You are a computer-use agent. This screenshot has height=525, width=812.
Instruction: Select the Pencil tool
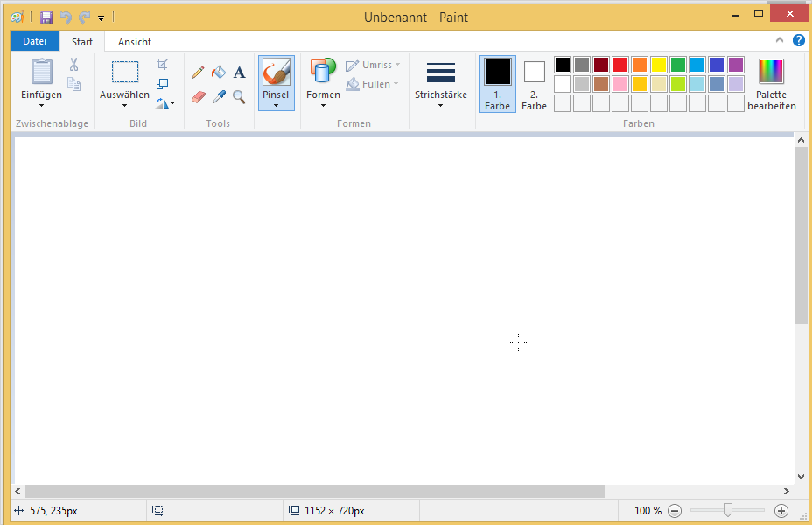coord(197,72)
